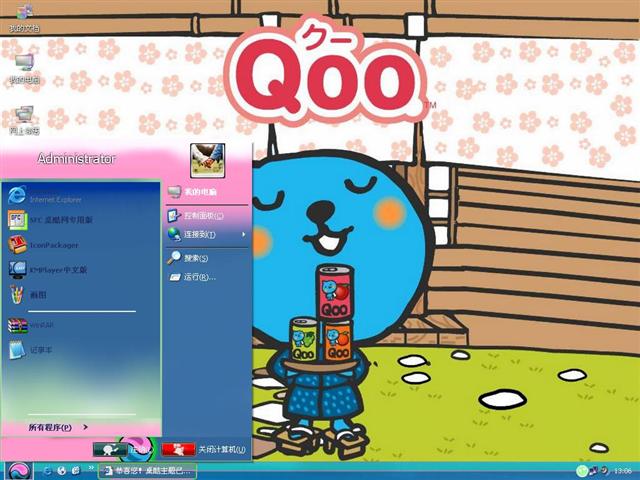
Task: Expand the 连接到(T) submenu
Action: 207,234
